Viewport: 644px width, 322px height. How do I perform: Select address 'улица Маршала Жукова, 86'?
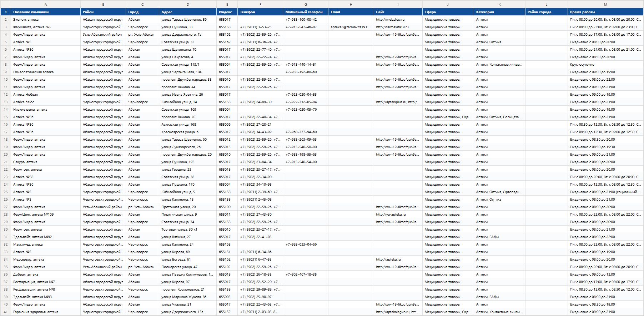(x=188, y=297)
